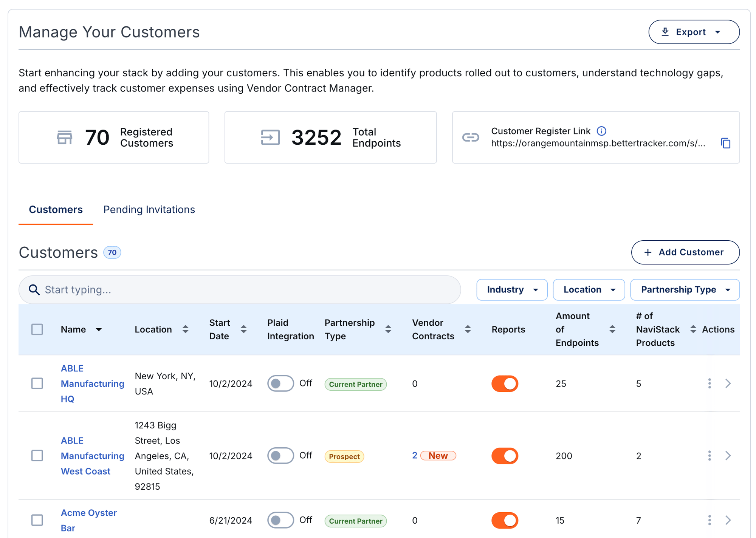Open actions menu for ABLE Manufacturing HQ
Screen dimensions: 756x538
coord(710,383)
